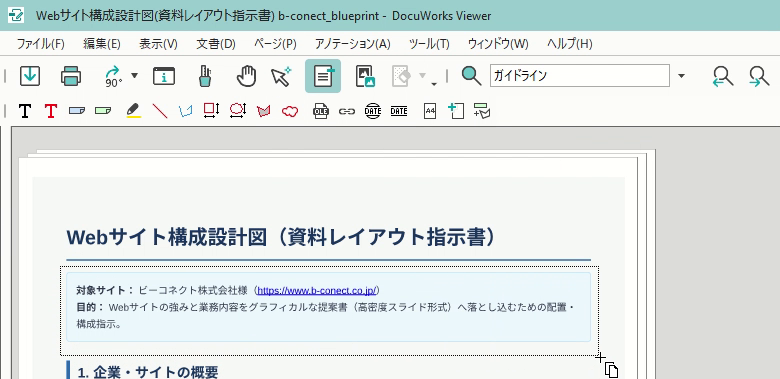Toggle the text selection mode icon

click(323, 76)
